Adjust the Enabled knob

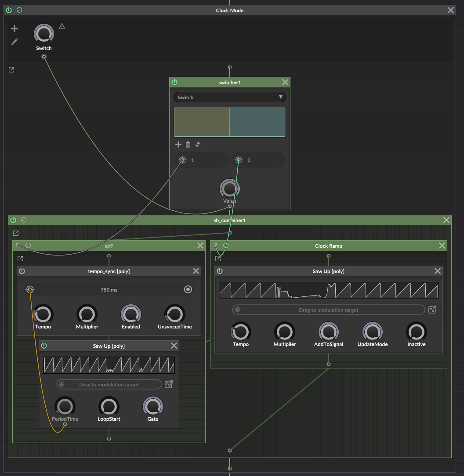click(x=131, y=314)
